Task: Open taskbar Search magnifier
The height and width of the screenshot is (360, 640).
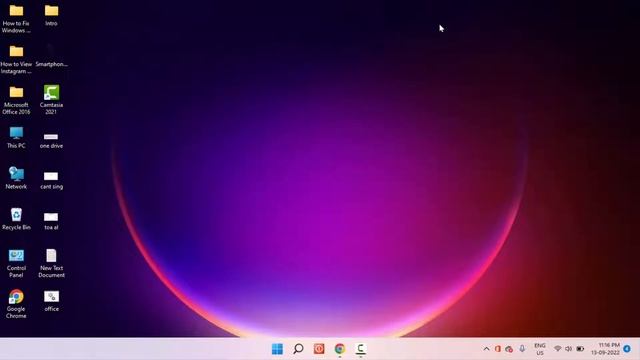Action: pyautogui.click(x=298, y=349)
